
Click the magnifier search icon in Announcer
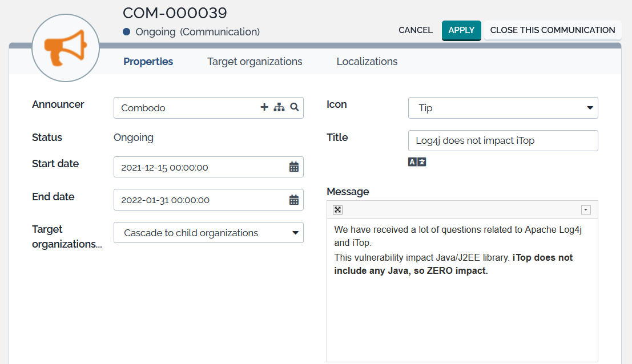(x=294, y=107)
